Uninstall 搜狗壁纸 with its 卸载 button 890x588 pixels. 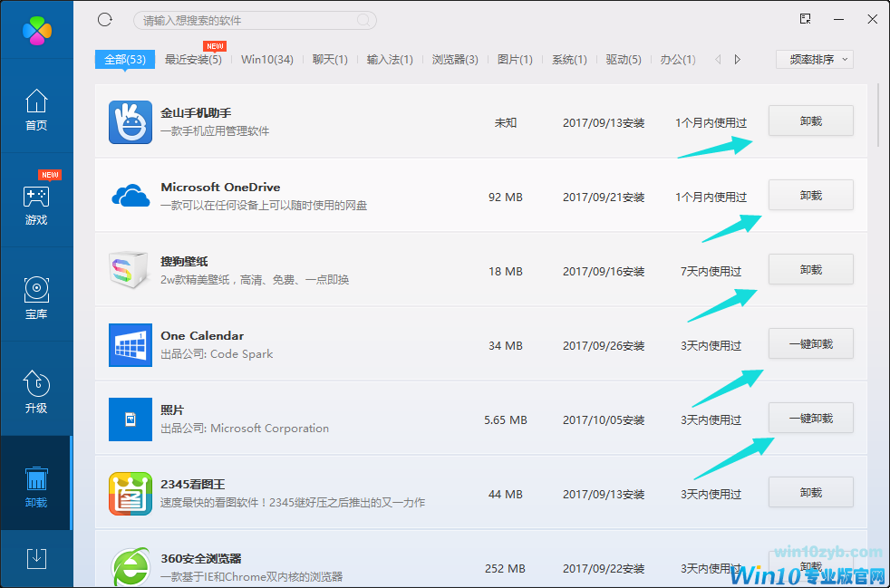tap(810, 269)
